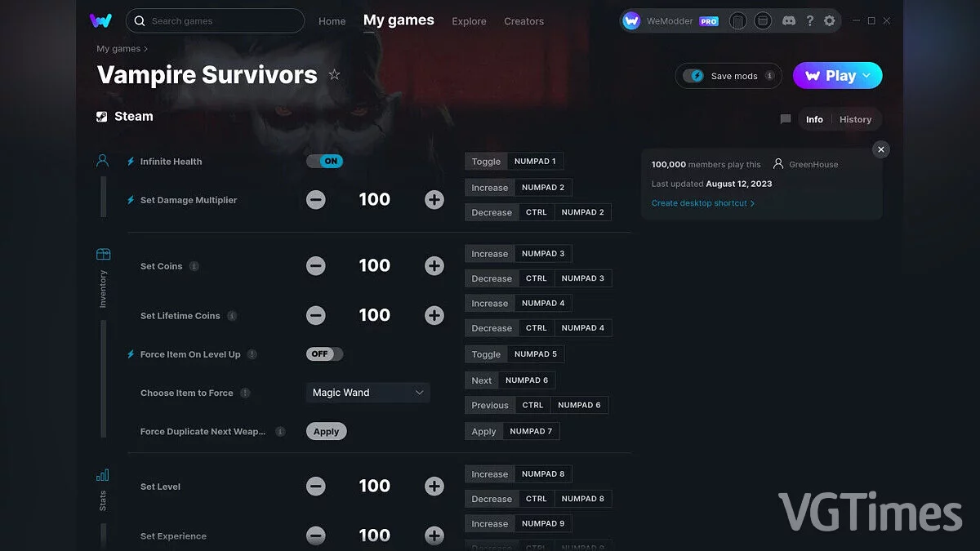The width and height of the screenshot is (980, 551).
Task: Open the WeModder account dropdown
Action: coord(671,20)
